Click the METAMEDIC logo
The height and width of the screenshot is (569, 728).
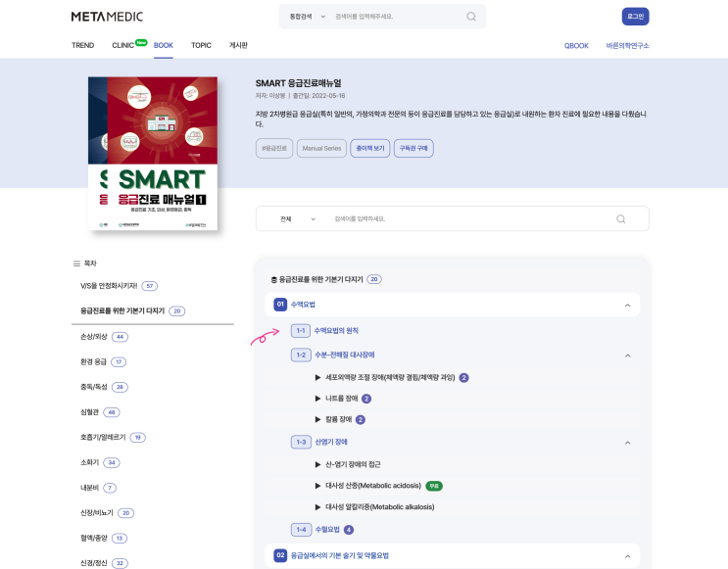(x=107, y=17)
